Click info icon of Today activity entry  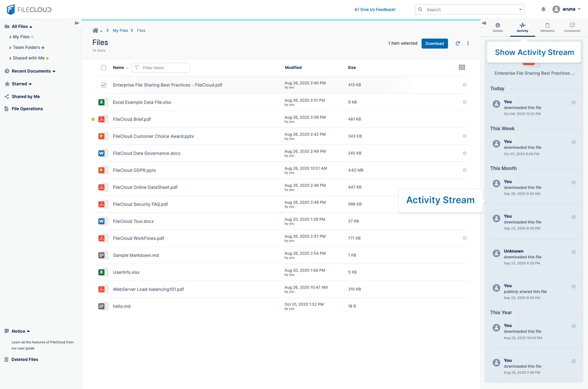click(x=574, y=103)
